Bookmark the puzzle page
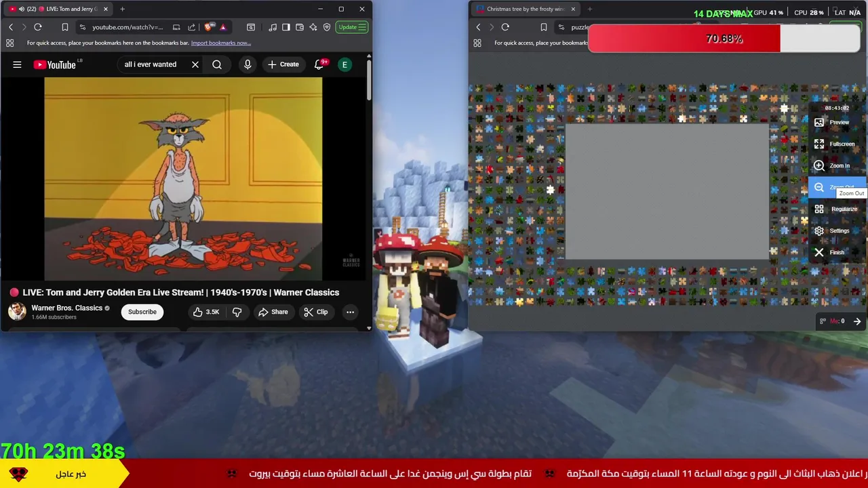The width and height of the screenshot is (868, 488). (x=543, y=27)
